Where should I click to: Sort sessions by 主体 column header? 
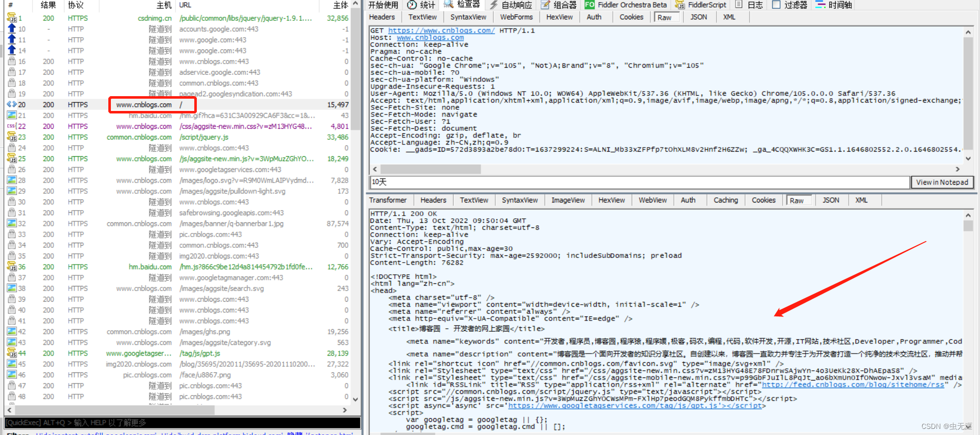click(340, 5)
